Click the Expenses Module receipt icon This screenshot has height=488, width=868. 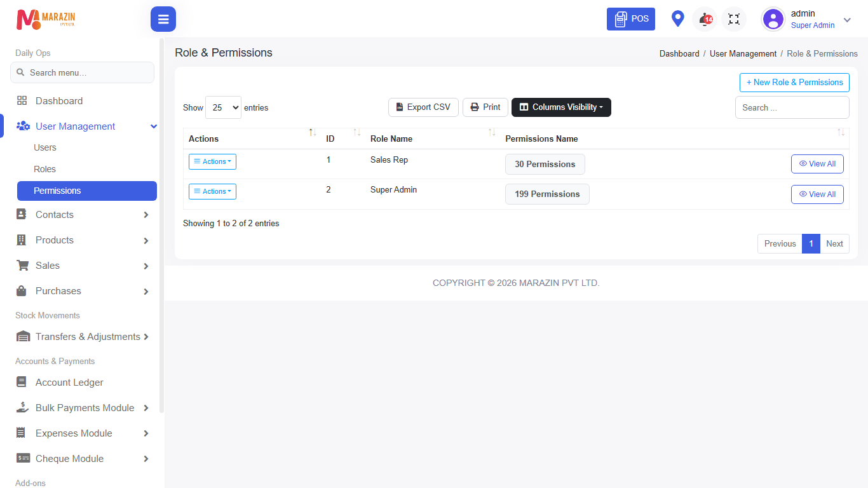click(21, 433)
